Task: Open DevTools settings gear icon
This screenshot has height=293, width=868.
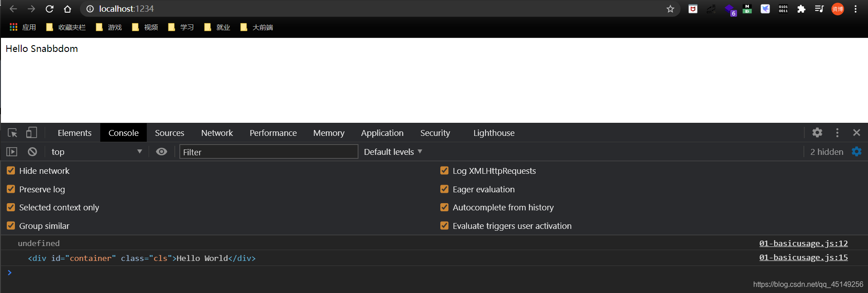Action: click(x=817, y=133)
